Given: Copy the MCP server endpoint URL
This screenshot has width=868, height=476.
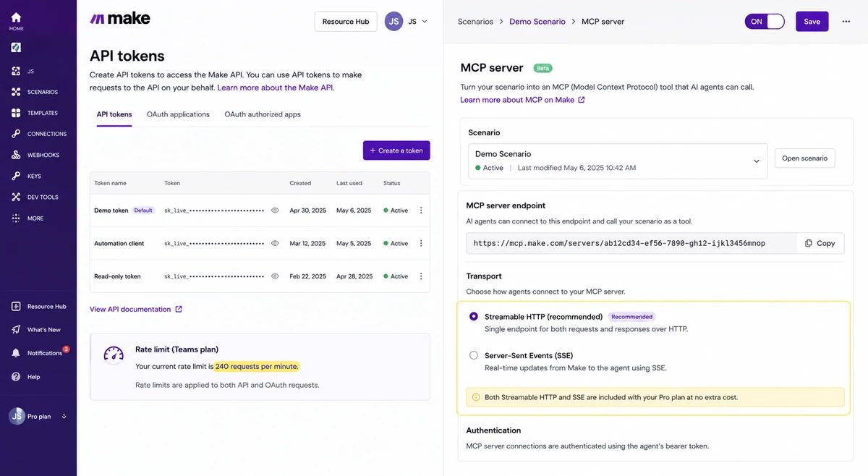Looking at the screenshot, I should pos(820,243).
